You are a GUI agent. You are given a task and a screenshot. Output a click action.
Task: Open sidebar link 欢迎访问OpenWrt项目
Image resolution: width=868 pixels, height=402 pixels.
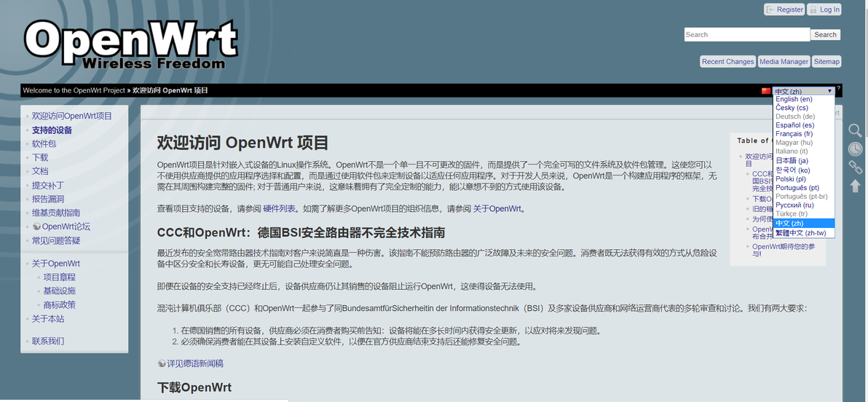click(x=72, y=117)
